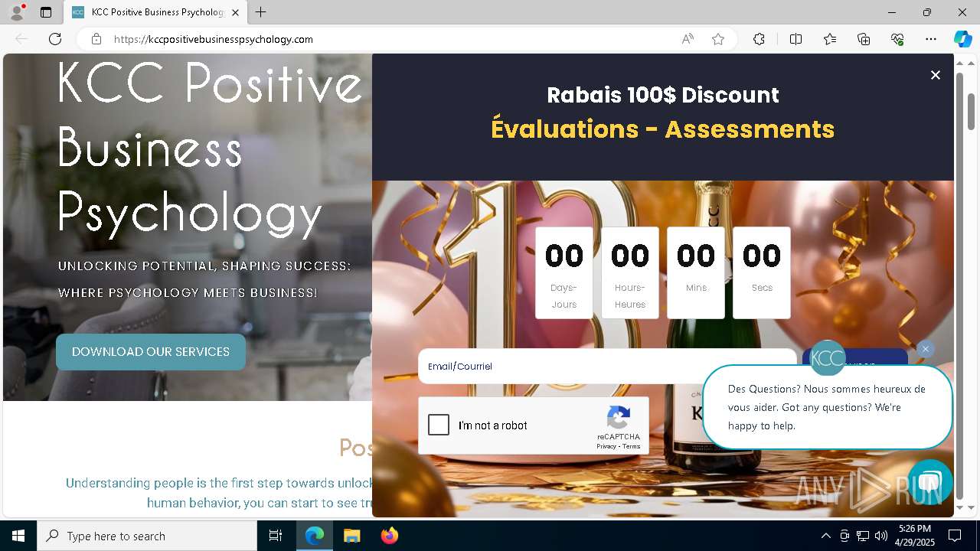
Task: Open the browser profile icon
Action: [17, 12]
